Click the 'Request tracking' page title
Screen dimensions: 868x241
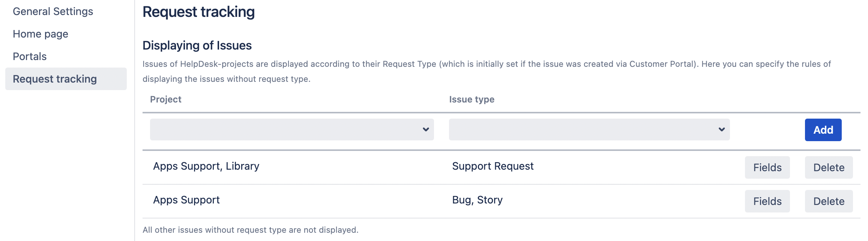[198, 12]
